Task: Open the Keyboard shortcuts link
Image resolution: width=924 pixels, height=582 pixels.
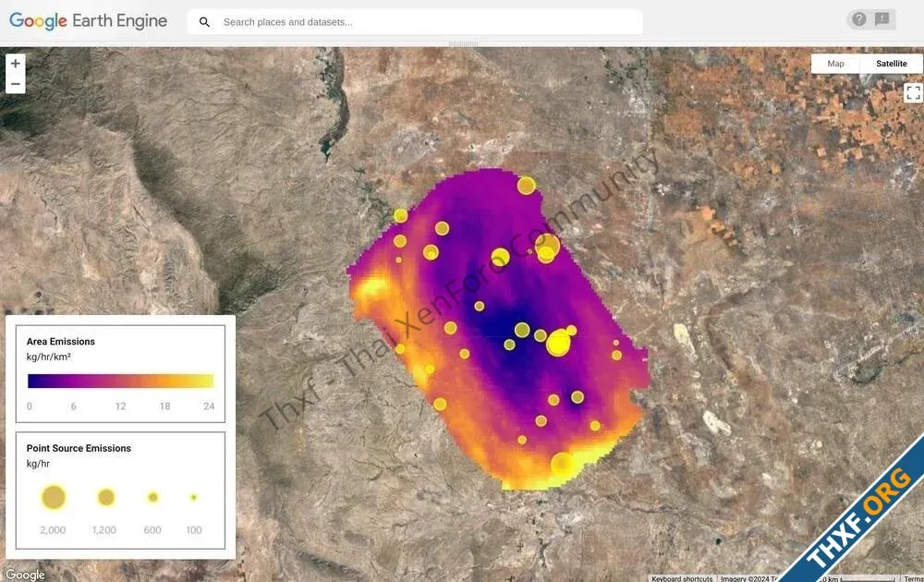Action: point(682,578)
